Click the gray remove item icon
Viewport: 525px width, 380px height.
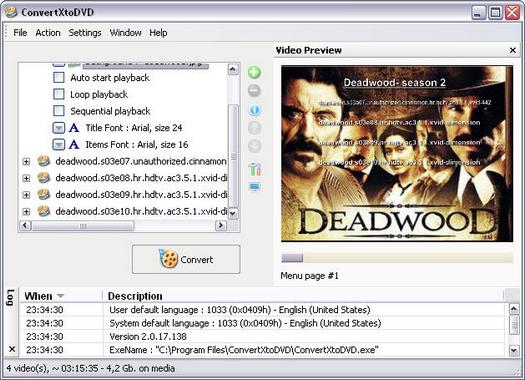click(x=254, y=91)
